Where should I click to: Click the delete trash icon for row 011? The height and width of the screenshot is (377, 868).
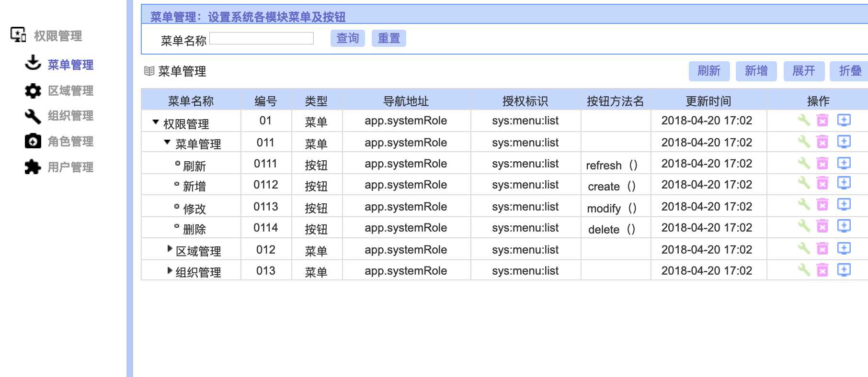click(x=822, y=142)
